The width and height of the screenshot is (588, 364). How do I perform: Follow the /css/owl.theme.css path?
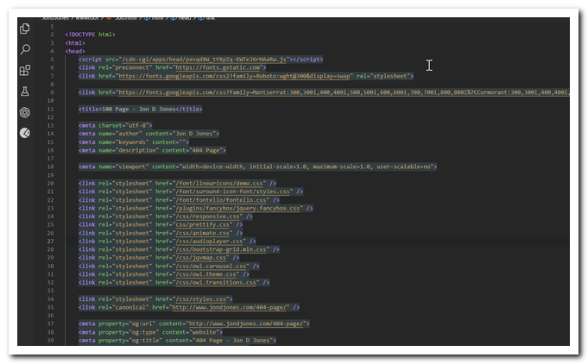(x=207, y=274)
